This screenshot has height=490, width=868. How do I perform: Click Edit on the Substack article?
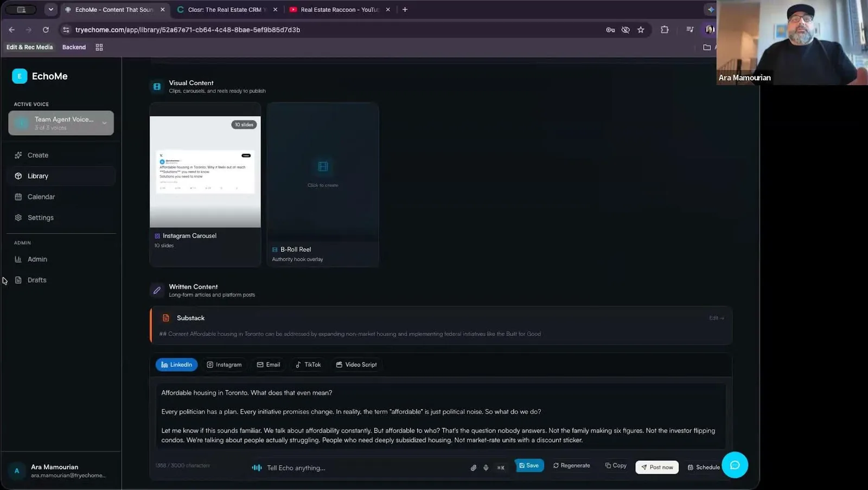coord(716,318)
